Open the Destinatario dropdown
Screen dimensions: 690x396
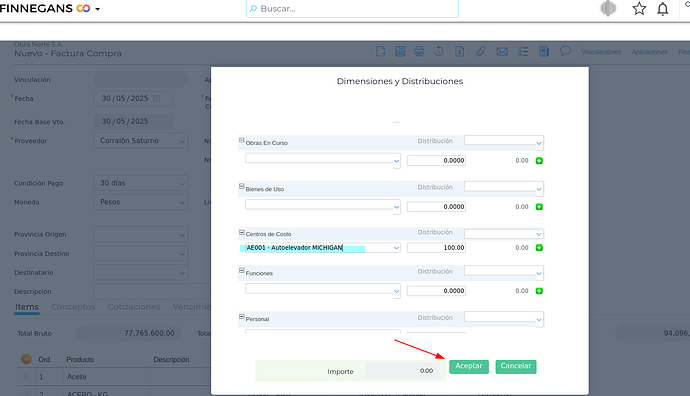tap(182, 273)
